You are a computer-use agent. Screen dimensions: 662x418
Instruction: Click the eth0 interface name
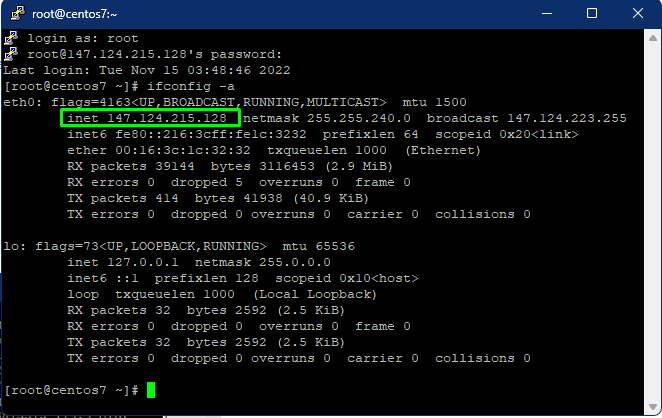pyautogui.click(x=18, y=102)
